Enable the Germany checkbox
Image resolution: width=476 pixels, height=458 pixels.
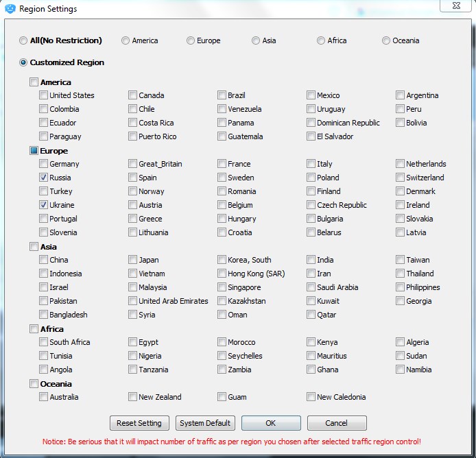click(x=44, y=164)
